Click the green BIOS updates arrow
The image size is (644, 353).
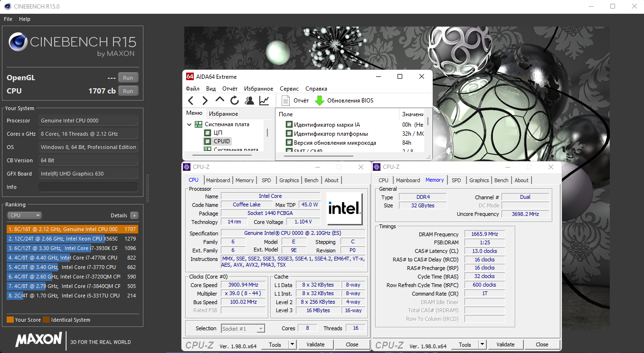(320, 101)
